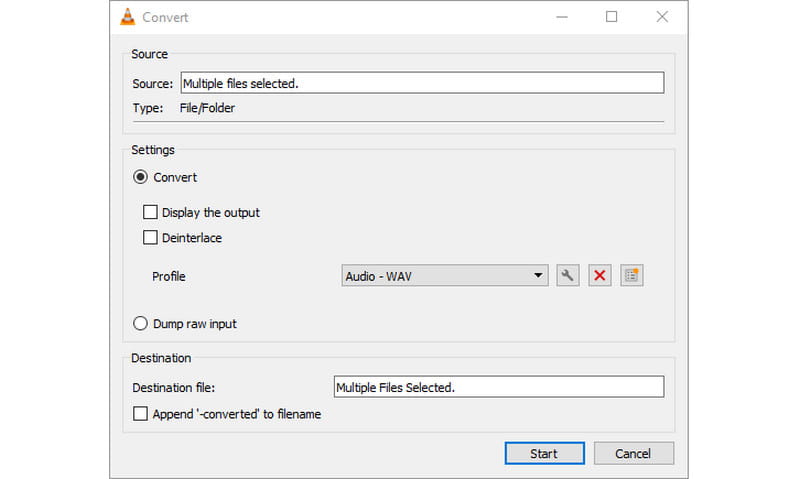The image size is (800, 479).
Task: Enable Display the output checkbox
Action: click(x=150, y=212)
